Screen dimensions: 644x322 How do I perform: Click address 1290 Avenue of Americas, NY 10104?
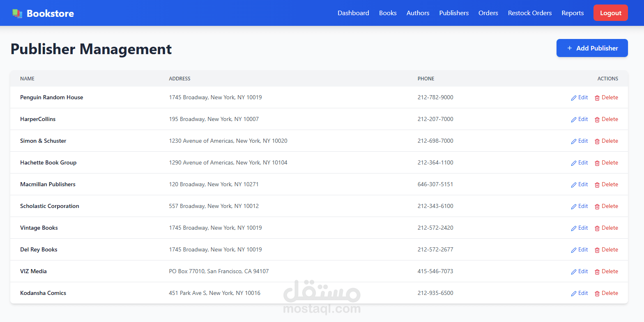pos(228,162)
